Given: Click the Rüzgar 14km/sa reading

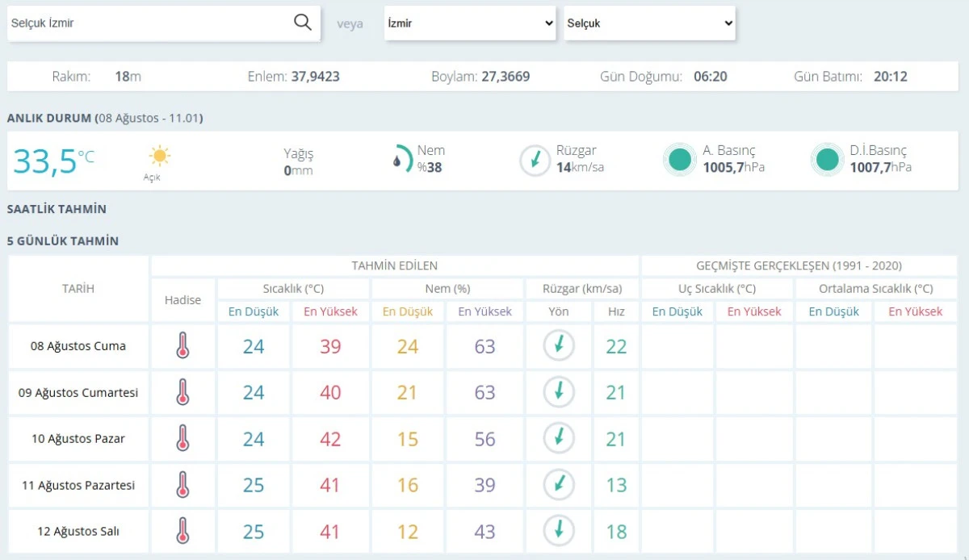Looking at the screenshot, I should pos(580,159).
